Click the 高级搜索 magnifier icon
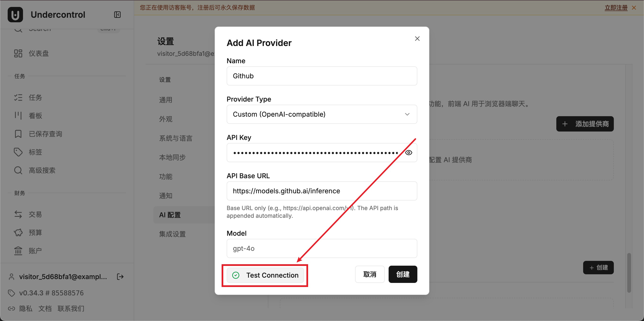Viewport: 644px width, 321px height. 18,170
